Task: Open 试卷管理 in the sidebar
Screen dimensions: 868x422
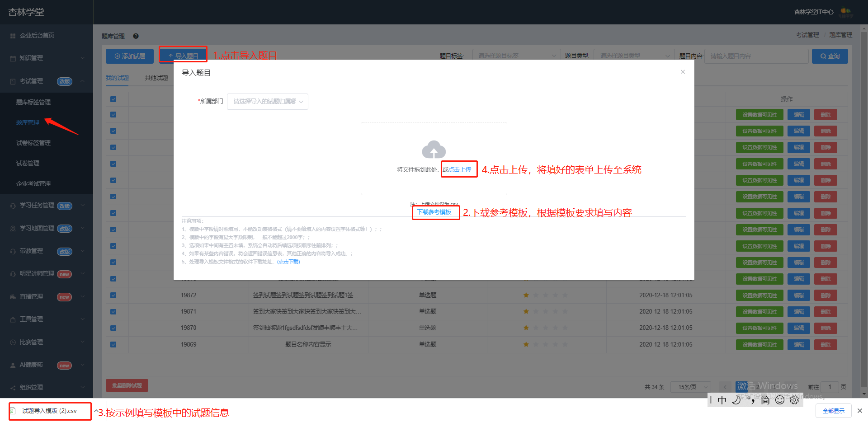Action: [x=28, y=163]
